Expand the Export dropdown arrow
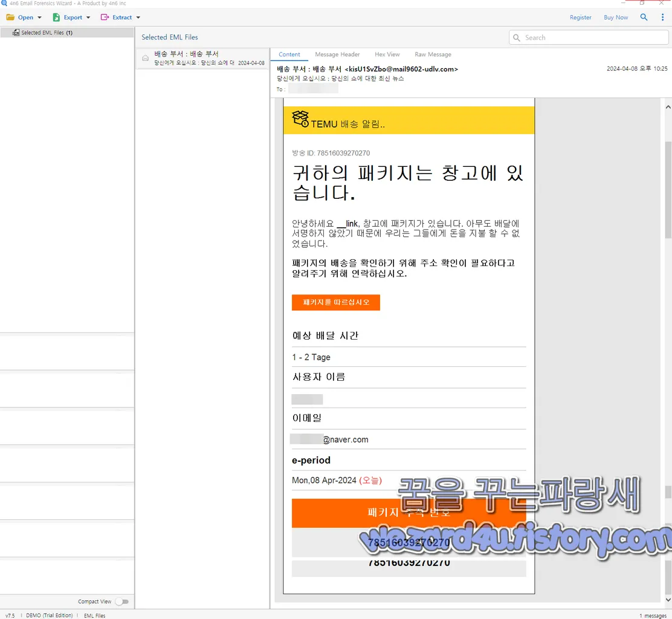This screenshot has height=619, width=672. (88, 18)
